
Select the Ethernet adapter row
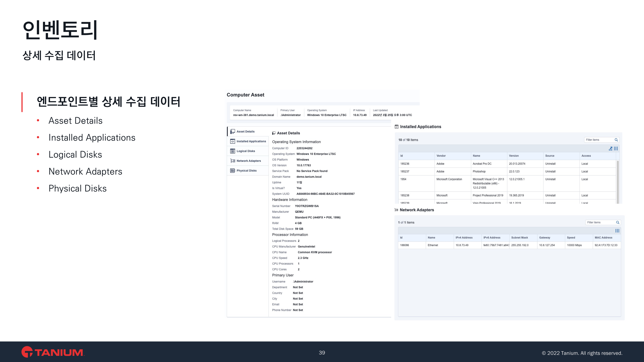(x=433, y=245)
